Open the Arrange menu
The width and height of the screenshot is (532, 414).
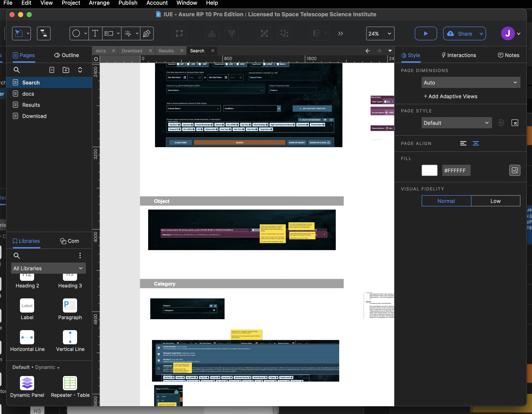tap(99, 3)
